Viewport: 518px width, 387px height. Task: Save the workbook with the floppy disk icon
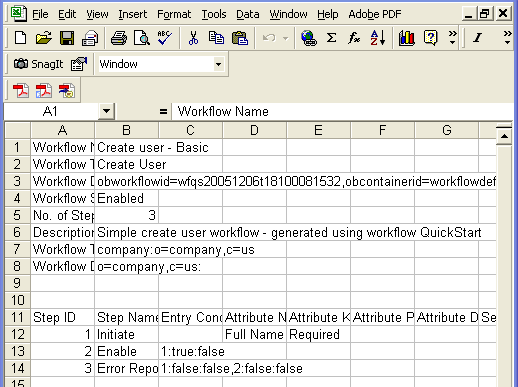pyautogui.click(x=67, y=38)
